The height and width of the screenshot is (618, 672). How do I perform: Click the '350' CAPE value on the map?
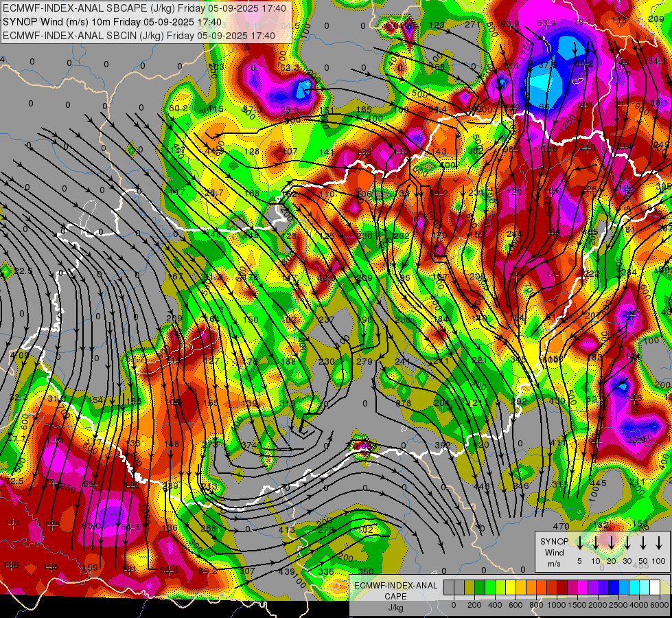pyautogui.click(x=366, y=572)
